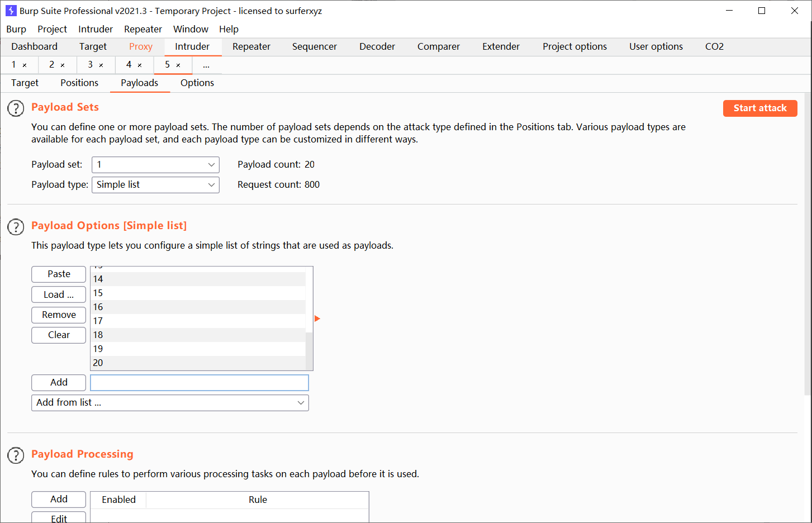Open the User options tab
This screenshot has width=812, height=523.
(656, 47)
